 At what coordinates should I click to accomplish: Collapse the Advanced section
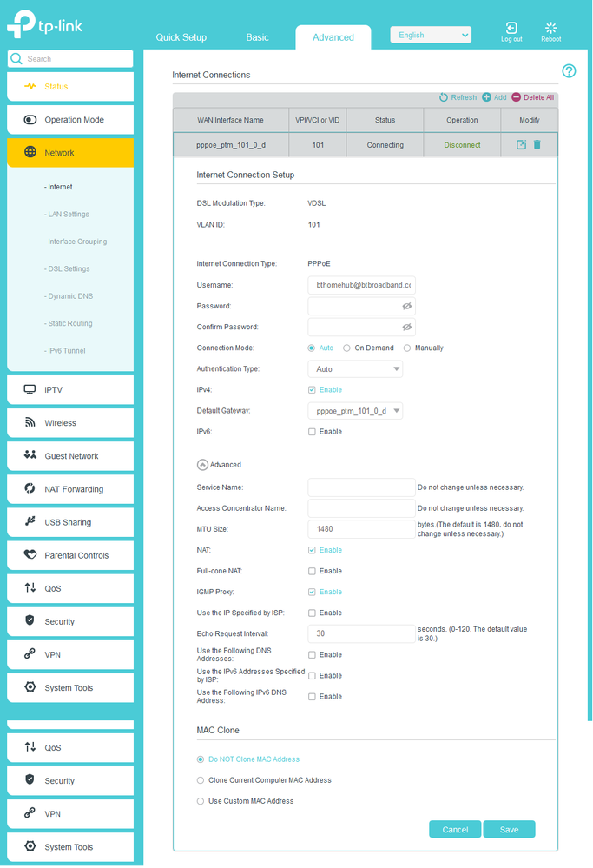pos(202,465)
